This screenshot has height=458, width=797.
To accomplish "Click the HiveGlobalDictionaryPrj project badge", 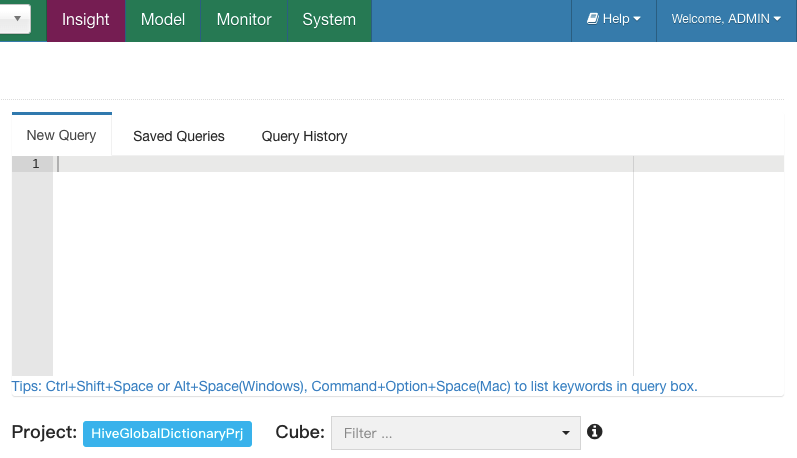I will click(x=167, y=433).
